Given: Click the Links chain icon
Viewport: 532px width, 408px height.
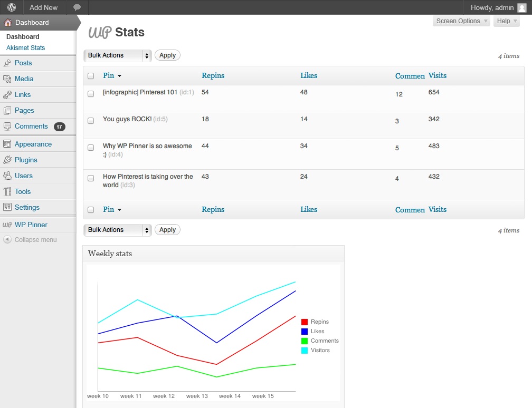Looking at the screenshot, I should [7, 94].
